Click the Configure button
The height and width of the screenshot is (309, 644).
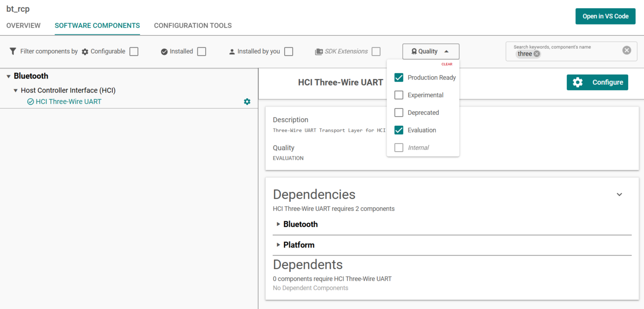pos(597,82)
